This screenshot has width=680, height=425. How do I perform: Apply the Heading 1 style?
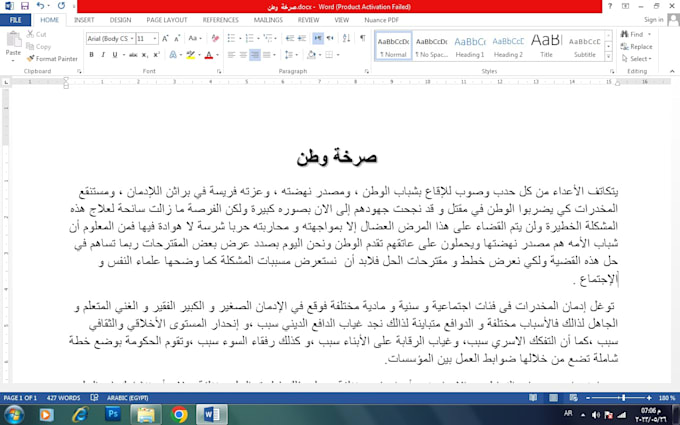pos(470,46)
